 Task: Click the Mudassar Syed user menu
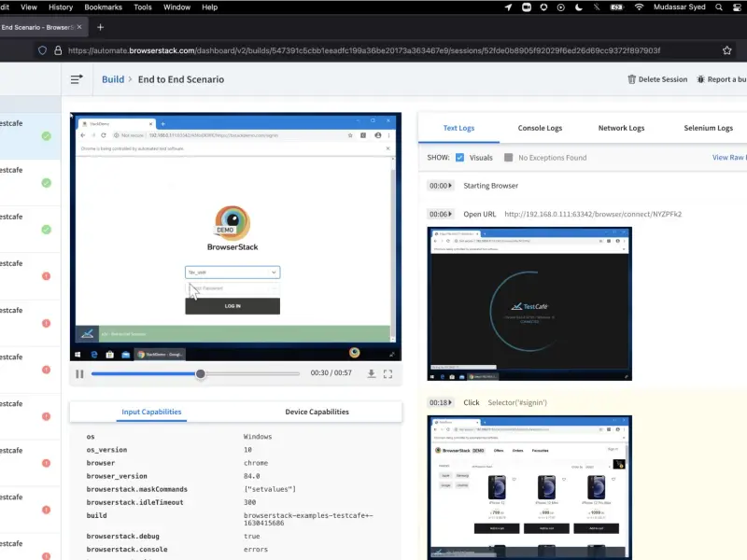[680, 7]
